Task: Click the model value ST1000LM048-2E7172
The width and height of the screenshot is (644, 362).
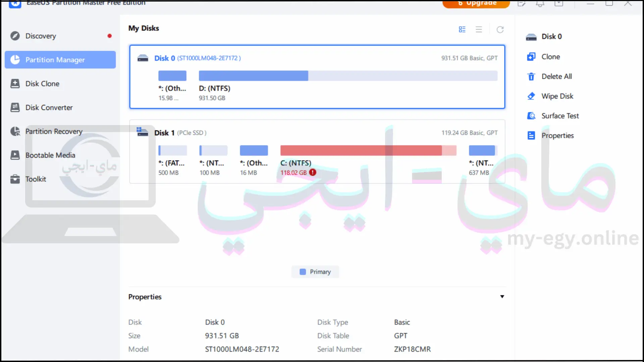Action: pos(242,349)
